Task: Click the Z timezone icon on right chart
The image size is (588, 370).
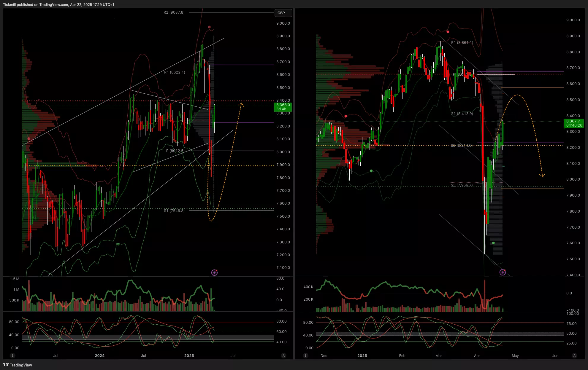Action: [x=306, y=355]
